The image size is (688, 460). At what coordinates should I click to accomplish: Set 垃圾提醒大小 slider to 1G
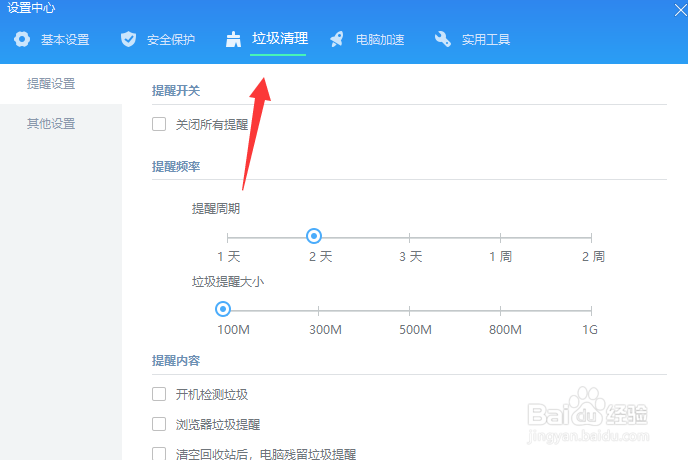coord(591,311)
